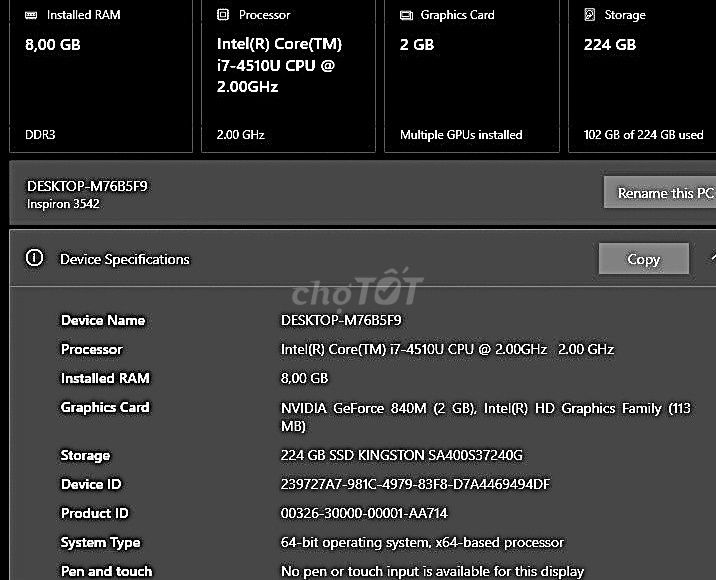Select the Storage row label
Viewport: 716px width, 580px height.
click(85, 455)
